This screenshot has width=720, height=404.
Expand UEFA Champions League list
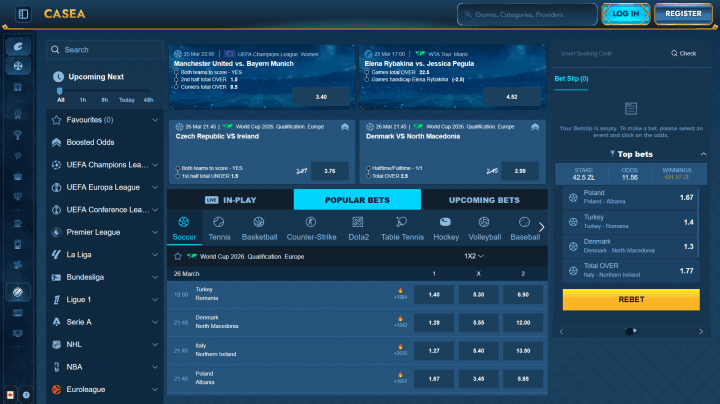[155, 165]
